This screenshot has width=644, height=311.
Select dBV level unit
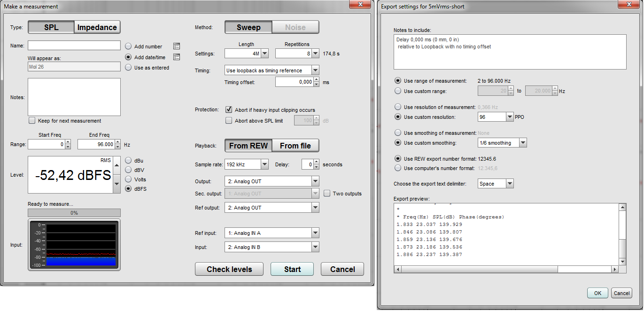[x=128, y=170]
